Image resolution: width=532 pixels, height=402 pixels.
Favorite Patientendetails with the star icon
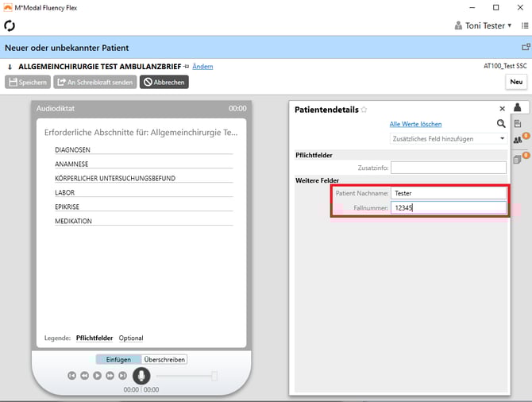point(364,110)
